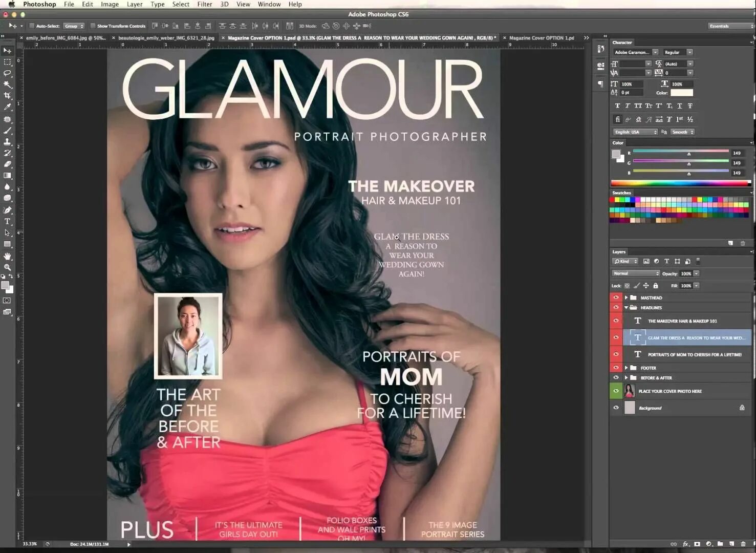Click the toolbox foreground color swatch
The height and width of the screenshot is (553, 756).
click(x=5, y=285)
